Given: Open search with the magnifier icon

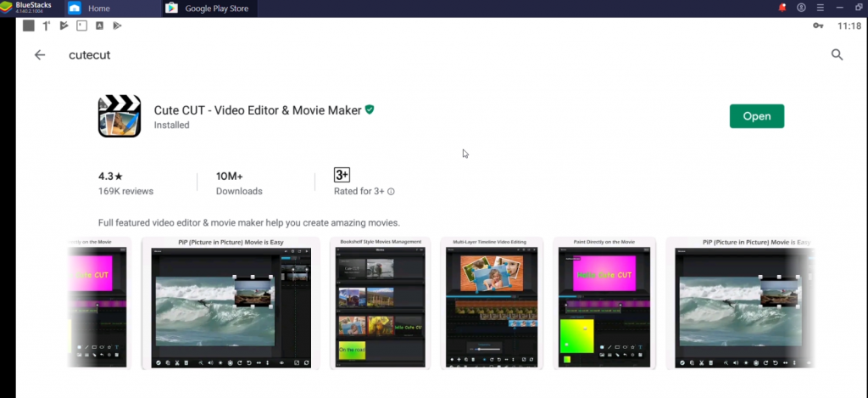Looking at the screenshot, I should click(x=837, y=55).
